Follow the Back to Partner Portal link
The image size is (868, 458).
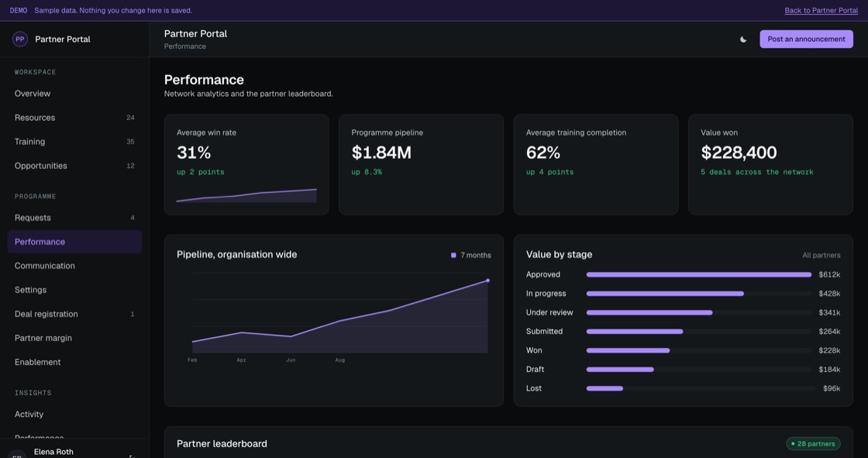821,11
